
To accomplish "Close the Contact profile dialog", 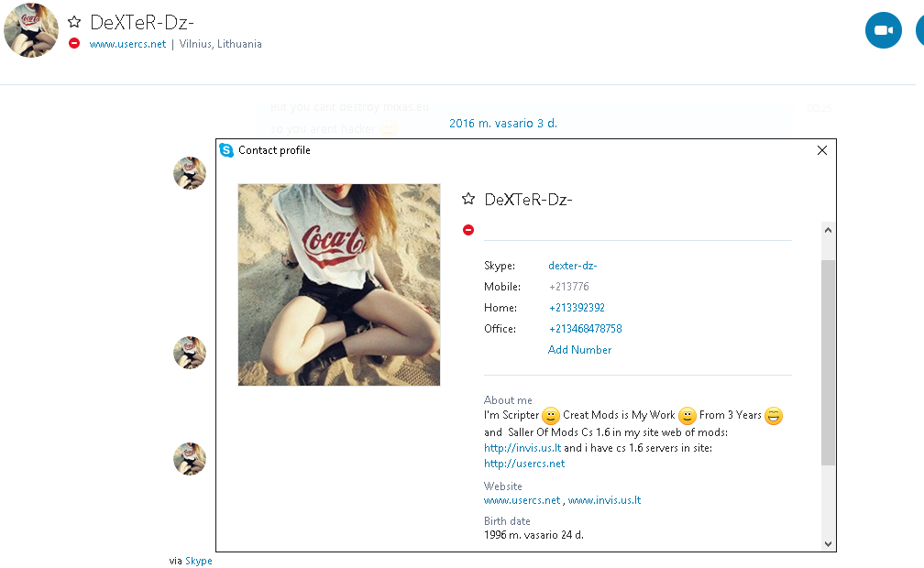I will pos(822,150).
